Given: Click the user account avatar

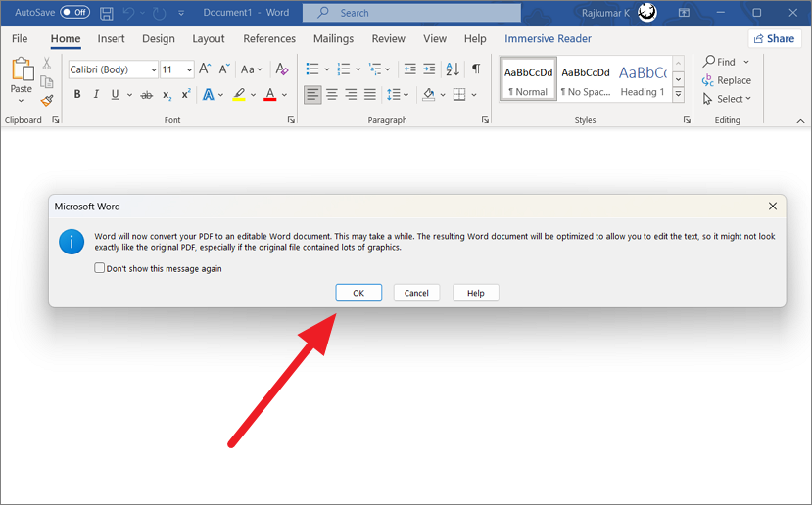Looking at the screenshot, I should [x=647, y=13].
